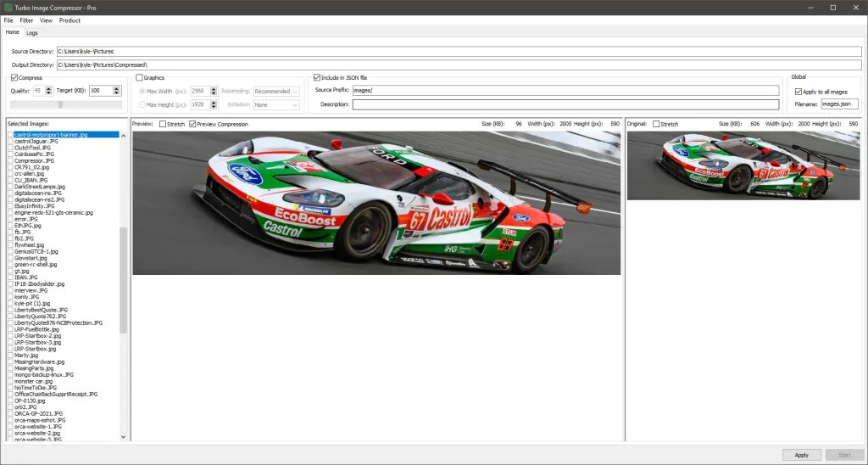868x465 pixels.
Task: Decrease Max Height with down arrow
Action: [214, 106]
